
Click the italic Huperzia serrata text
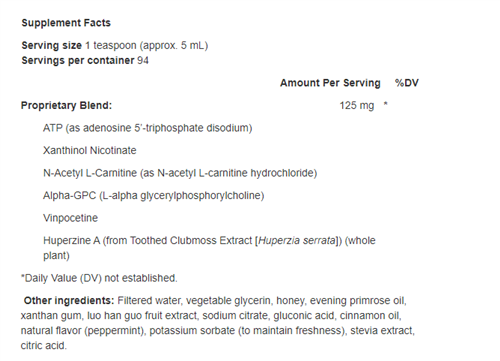click(x=297, y=240)
